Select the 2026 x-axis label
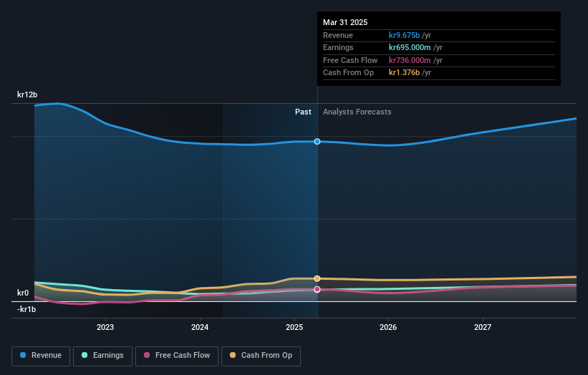 pos(388,327)
